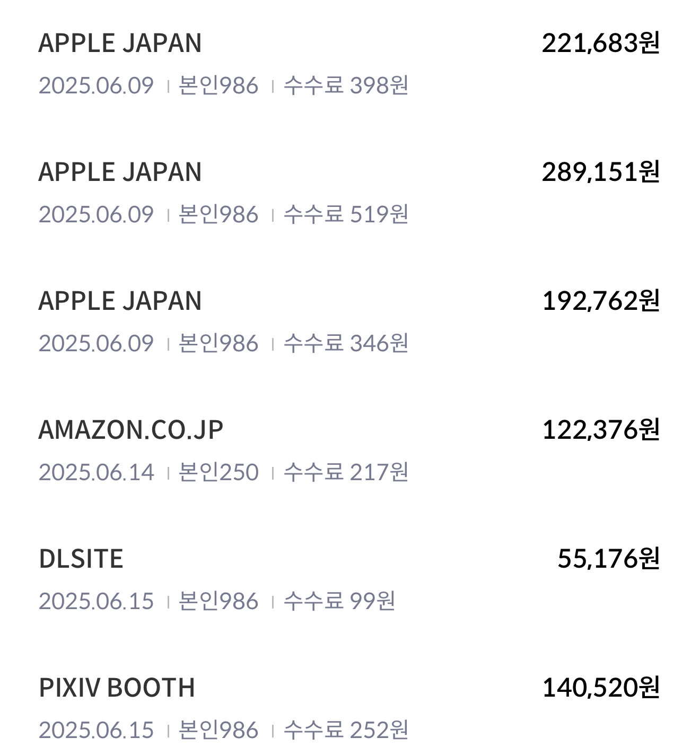This screenshot has width=700, height=755.
Task: Open the APPLE JAPAN 289,151원 transaction
Action: click(350, 193)
